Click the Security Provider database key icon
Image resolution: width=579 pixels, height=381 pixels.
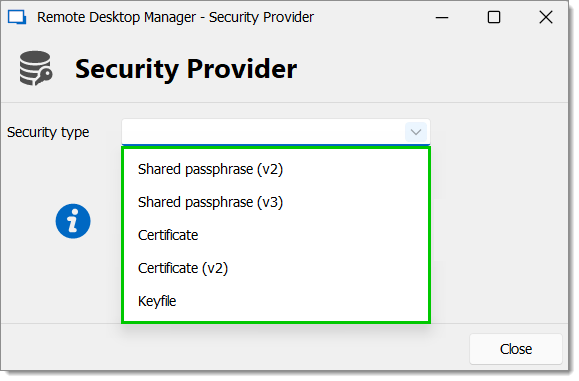[35, 68]
